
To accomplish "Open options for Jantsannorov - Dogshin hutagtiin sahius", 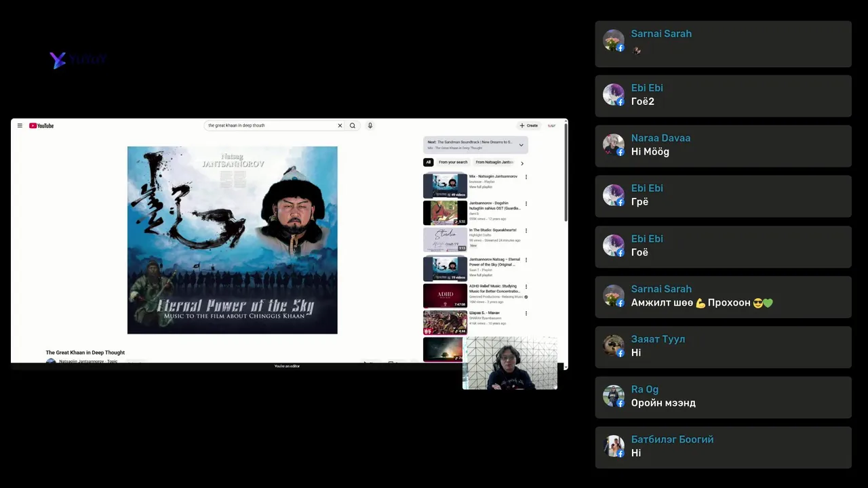I will pyautogui.click(x=526, y=203).
